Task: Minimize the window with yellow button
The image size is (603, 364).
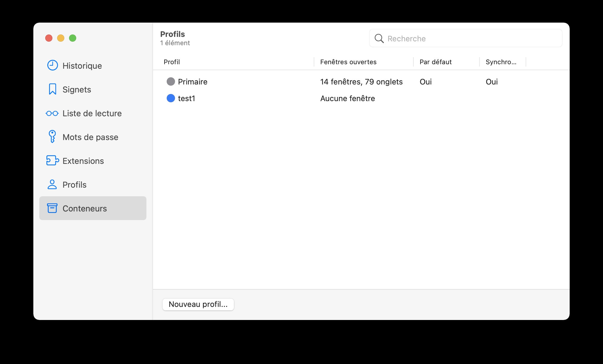Action: [61, 38]
